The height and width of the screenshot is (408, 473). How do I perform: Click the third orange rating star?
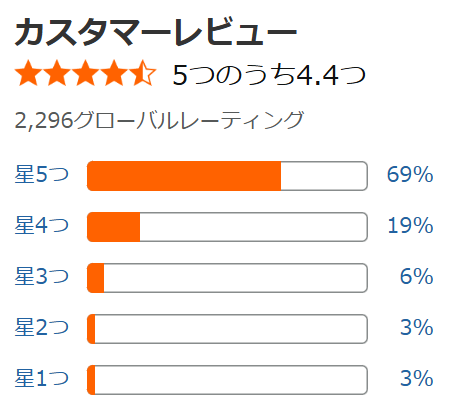coord(85,73)
